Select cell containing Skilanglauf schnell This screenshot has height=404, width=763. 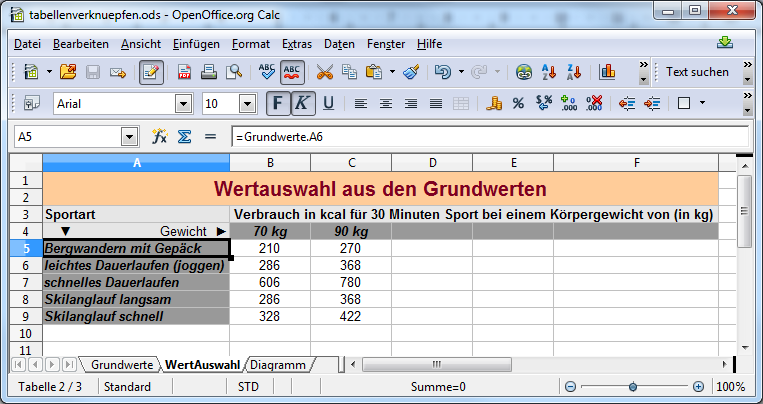136,316
